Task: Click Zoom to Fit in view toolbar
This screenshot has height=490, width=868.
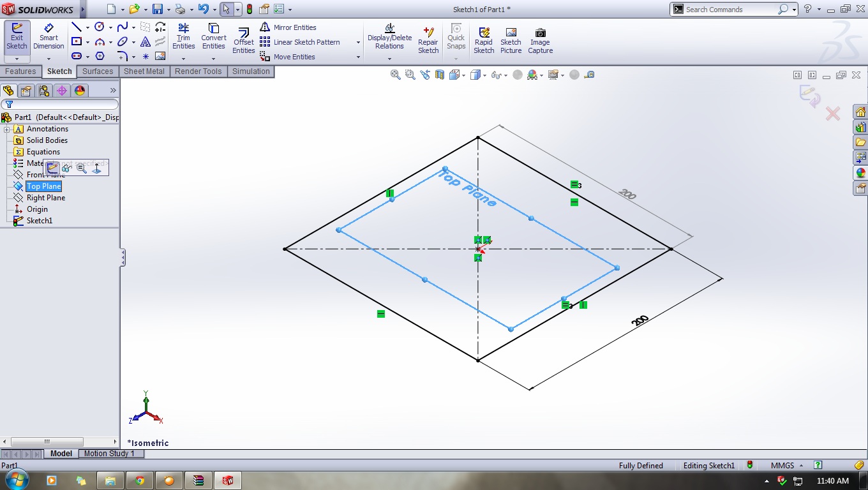Action: (x=396, y=75)
